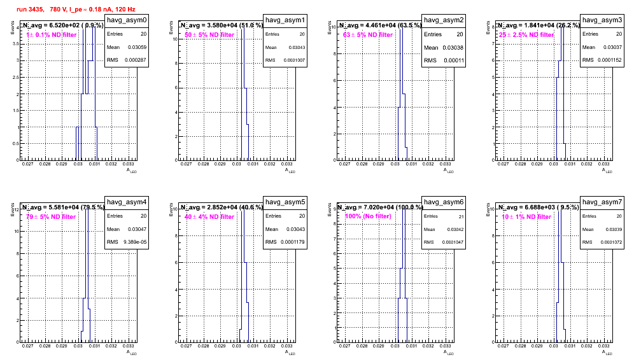Select RMS 0.00011 in havg_asym2 stats
The width and height of the screenshot is (634, 364).
coord(444,60)
